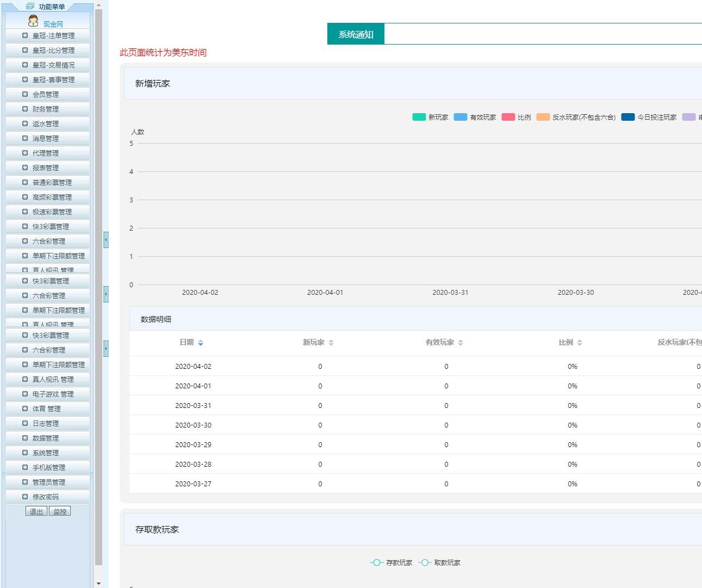Click sort arrows on 比例 table header

tap(580, 343)
